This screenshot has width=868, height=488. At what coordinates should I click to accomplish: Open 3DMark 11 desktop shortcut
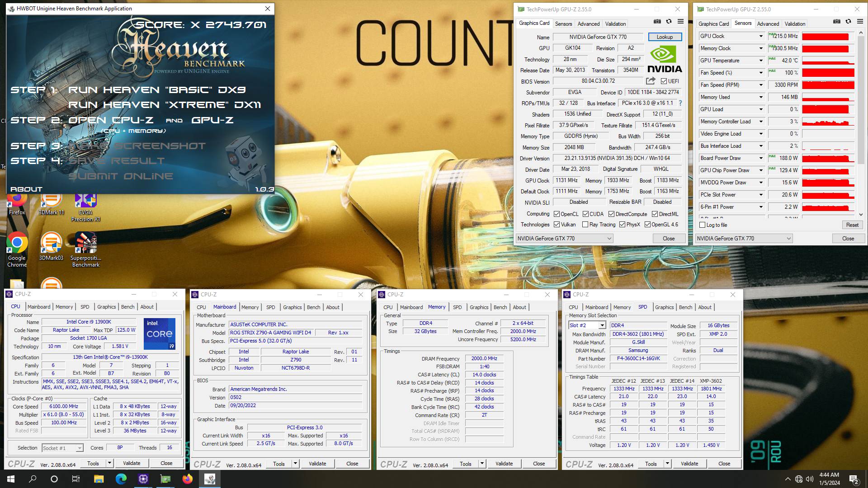51,203
